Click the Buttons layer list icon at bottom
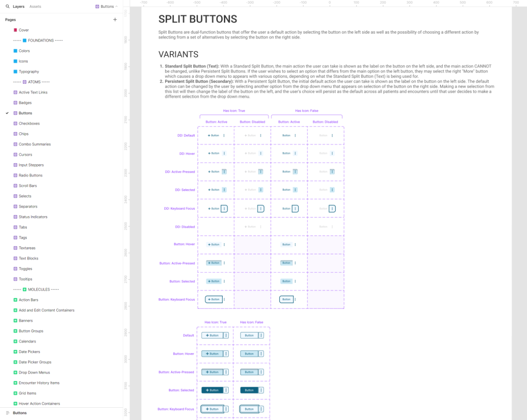This screenshot has height=420, width=527. pyautogui.click(x=7, y=413)
